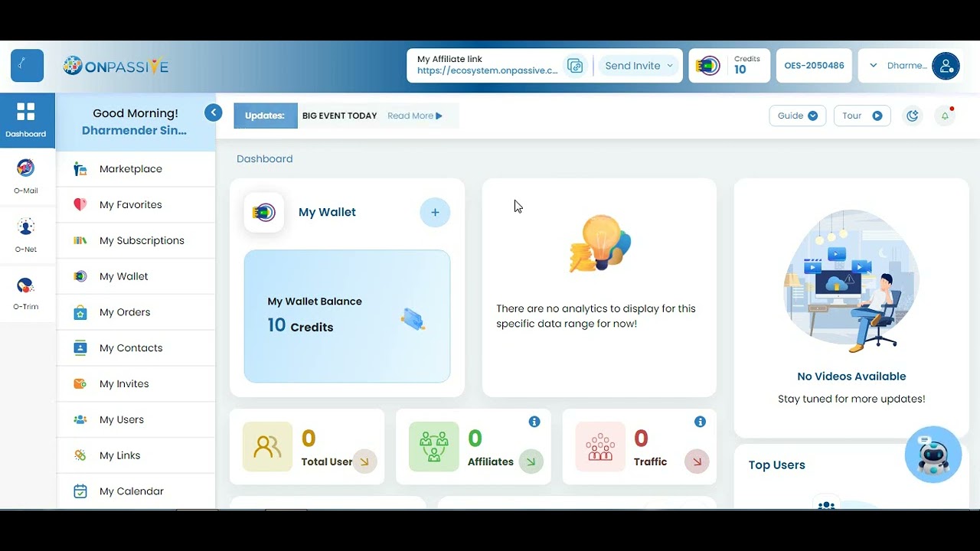Click the info icon on Traffic card
The image size is (980, 551).
tap(700, 422)
